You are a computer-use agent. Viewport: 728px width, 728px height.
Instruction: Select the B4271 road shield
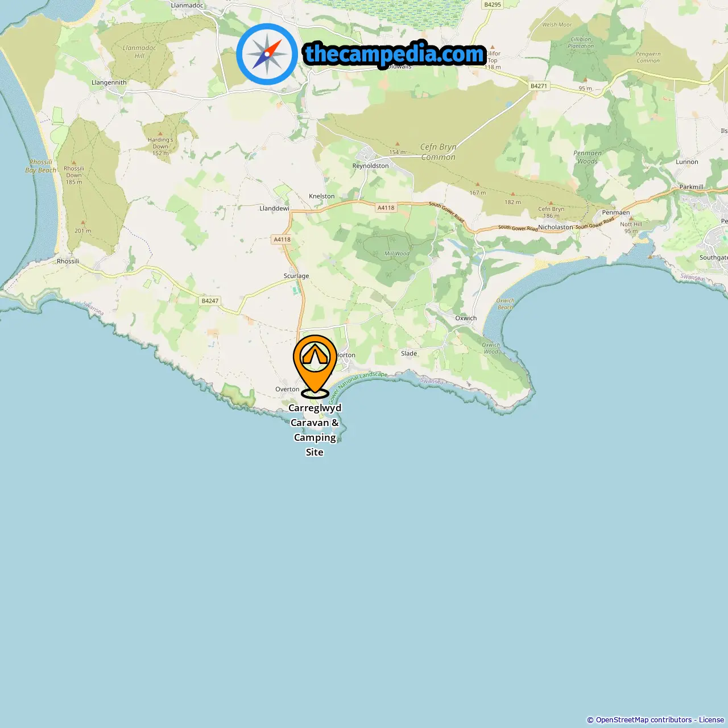pos(539,86)
